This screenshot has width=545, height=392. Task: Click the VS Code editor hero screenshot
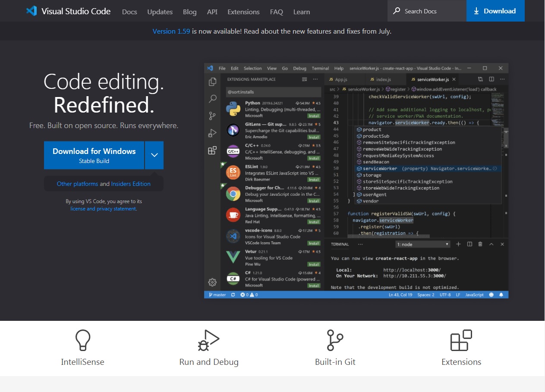(x=356, y=181)
